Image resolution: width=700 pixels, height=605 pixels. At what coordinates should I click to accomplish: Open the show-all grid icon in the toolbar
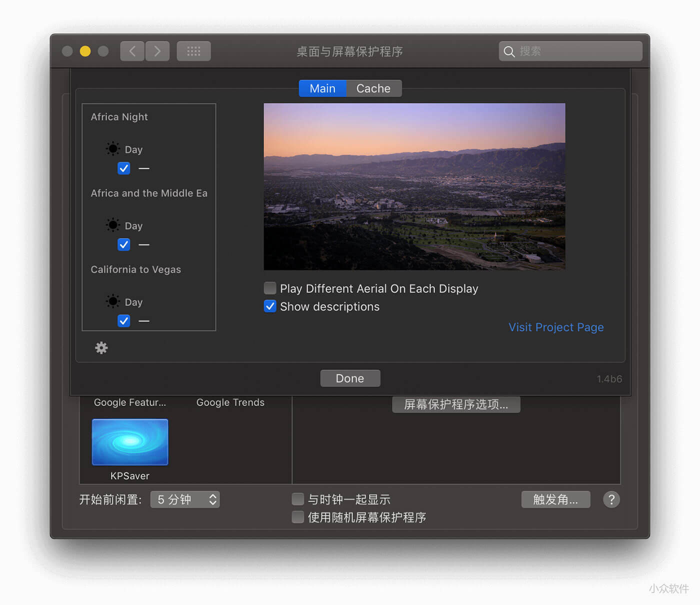pos(193,50)
